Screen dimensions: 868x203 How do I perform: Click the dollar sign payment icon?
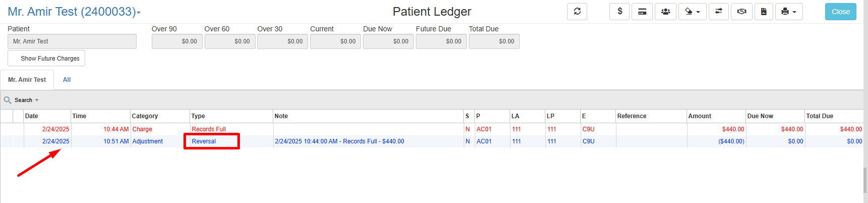click(x=619, y=12)
